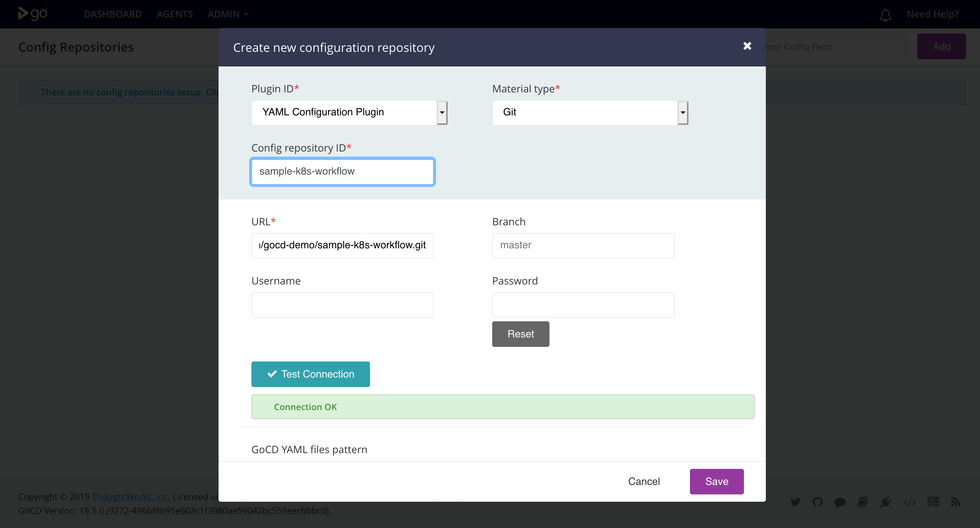Switch to the AGENTS tab
Screen dimensions: 980x528
(x=175, y=14)
